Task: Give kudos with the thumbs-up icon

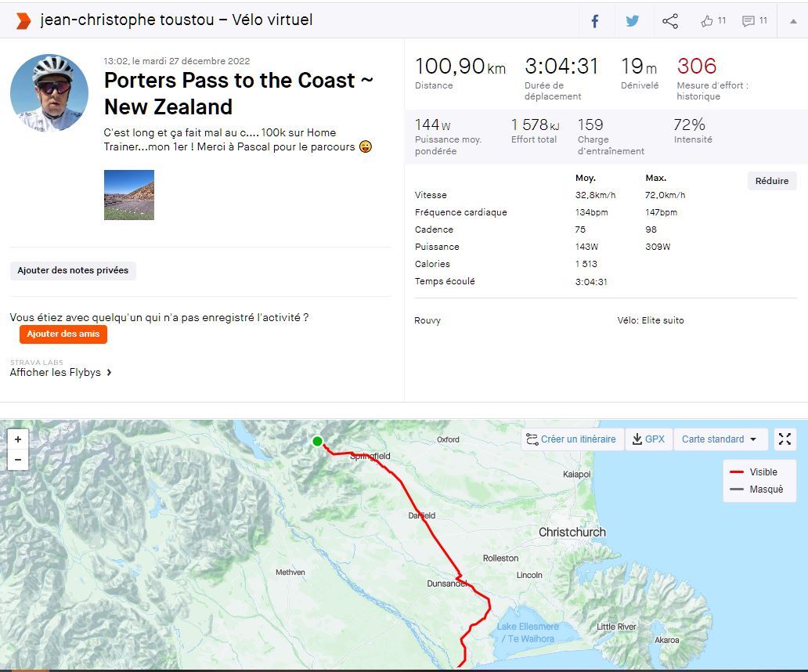Action: [708, 21]
